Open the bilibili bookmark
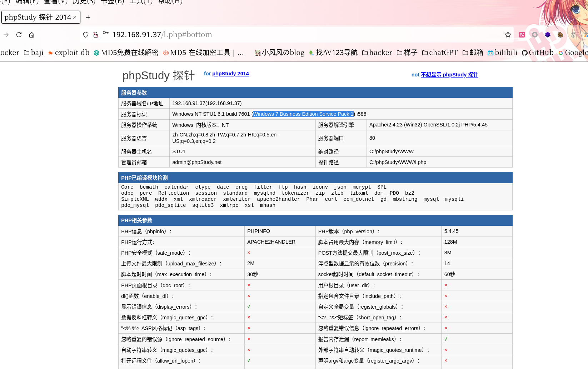The width and height of the screenshot is (588, 369). click(x=502, y=53)
